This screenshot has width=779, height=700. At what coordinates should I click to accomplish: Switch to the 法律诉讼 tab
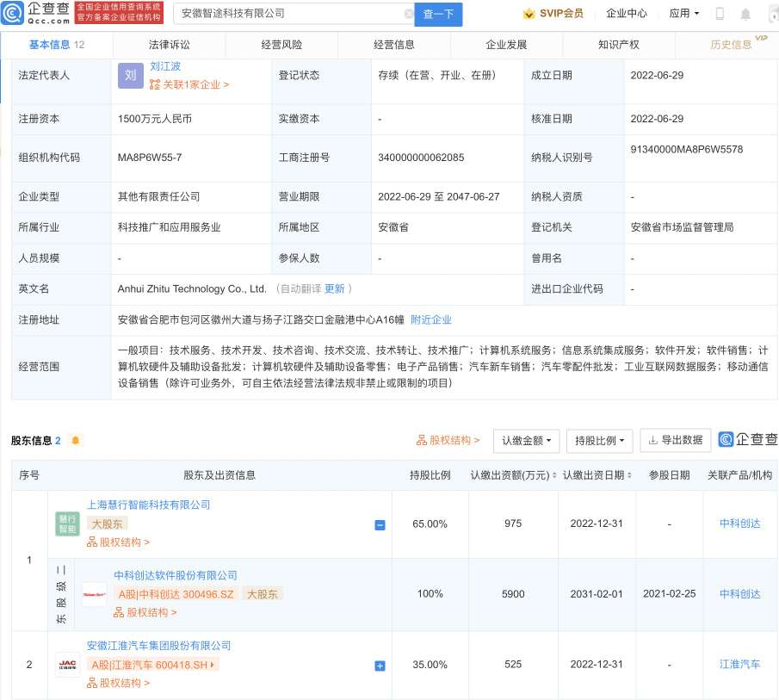169,45
